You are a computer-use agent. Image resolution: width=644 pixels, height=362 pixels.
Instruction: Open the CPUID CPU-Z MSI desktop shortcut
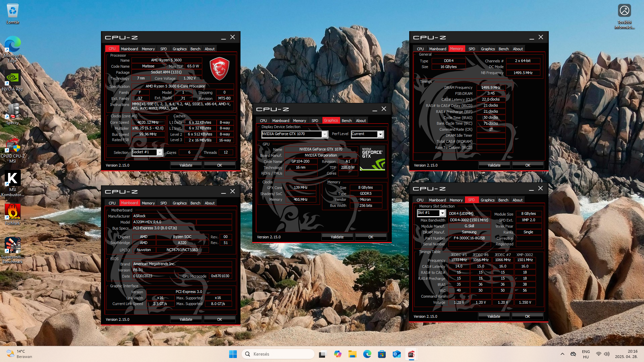tap(13, 150)
